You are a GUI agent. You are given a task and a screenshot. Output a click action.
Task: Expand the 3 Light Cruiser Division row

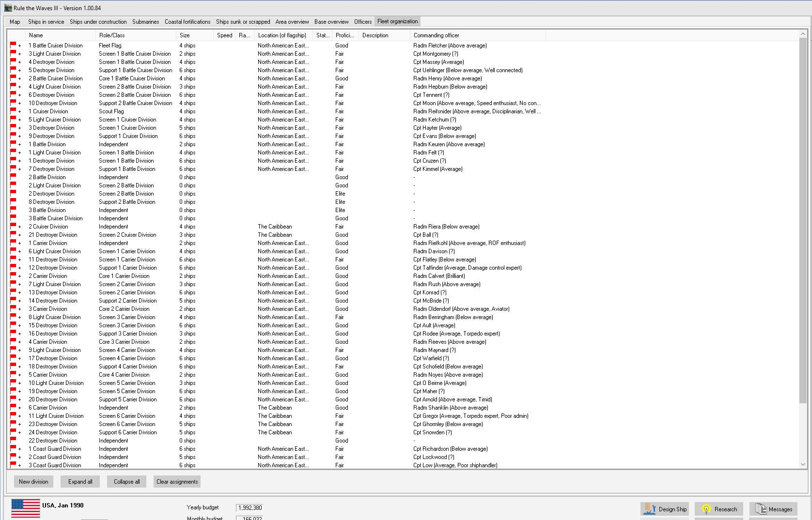point(20,54)
